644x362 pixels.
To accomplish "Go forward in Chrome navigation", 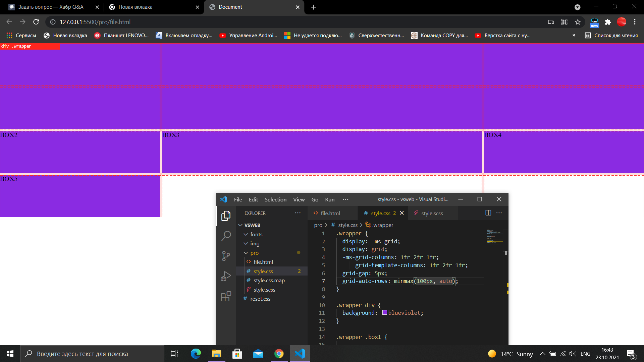I will click(x=22, y=22).
